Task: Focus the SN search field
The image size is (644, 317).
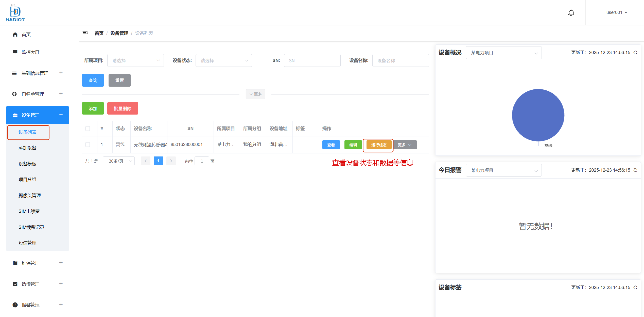Action: (x=312, y=60)
